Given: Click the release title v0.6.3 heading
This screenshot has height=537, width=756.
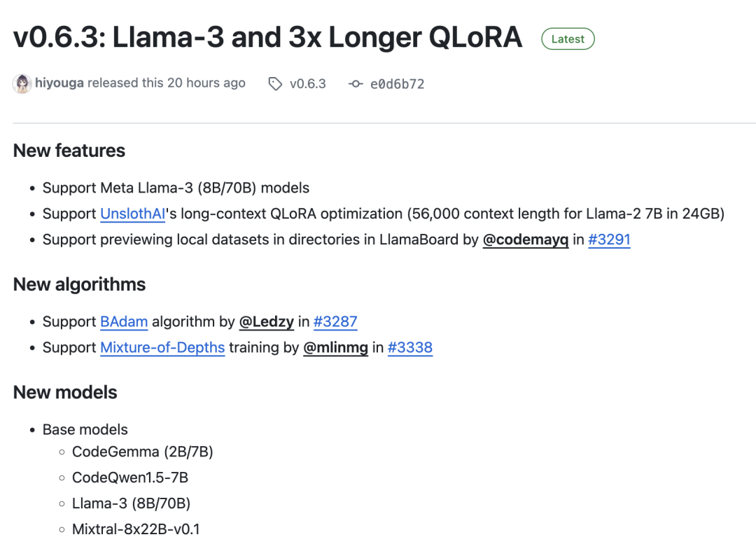Looking at the screenshot, I should pos(267,38).
